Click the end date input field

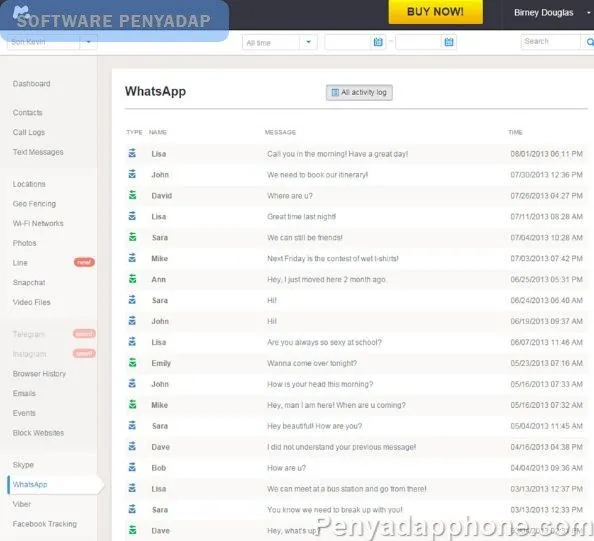[x=418, y=42]
